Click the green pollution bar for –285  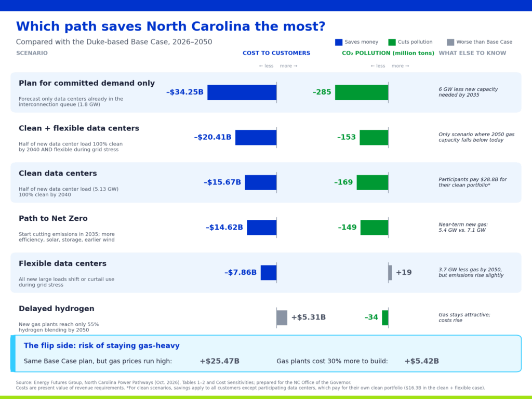(x=362, y=92)
